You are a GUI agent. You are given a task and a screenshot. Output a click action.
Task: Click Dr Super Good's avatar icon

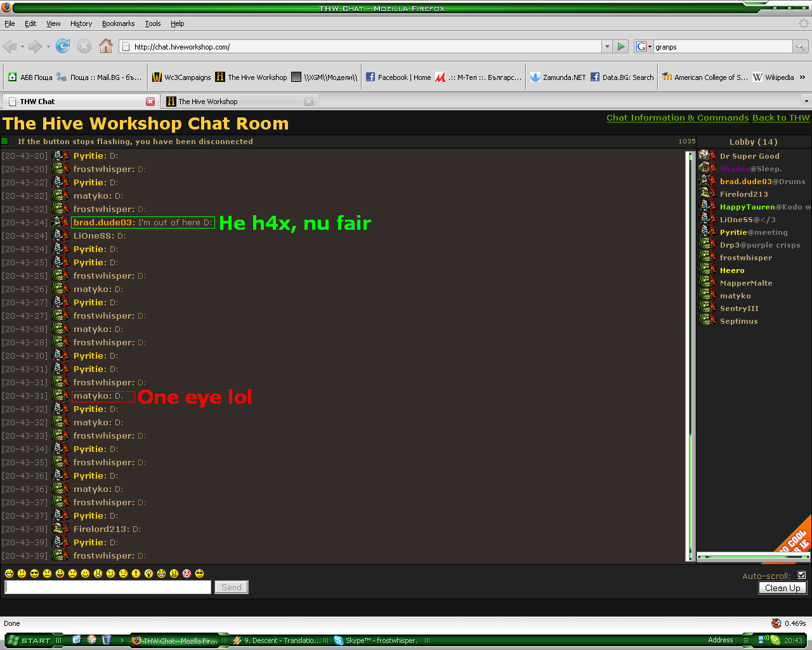pos(707,156)
